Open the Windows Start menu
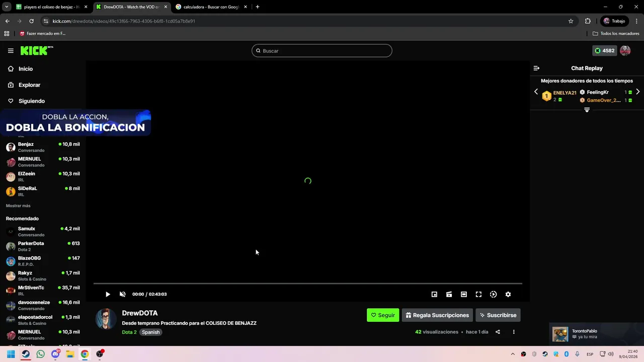This screenshot has height=362, width=644. pyautogui.click(x=11, y=354)
